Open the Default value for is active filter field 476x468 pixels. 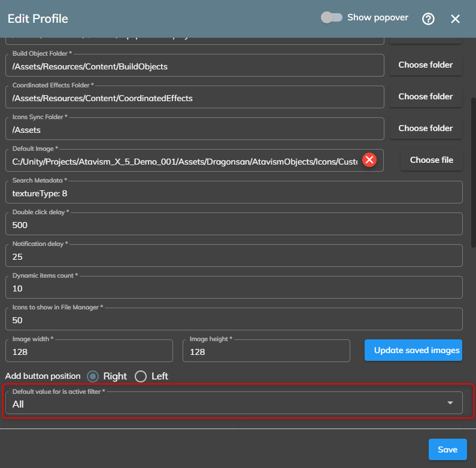click(228, 403)
